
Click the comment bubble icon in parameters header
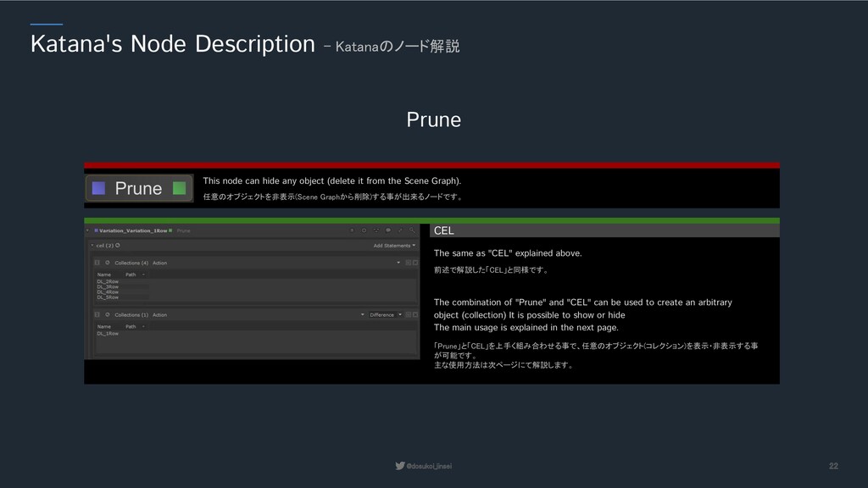point(388,230)
